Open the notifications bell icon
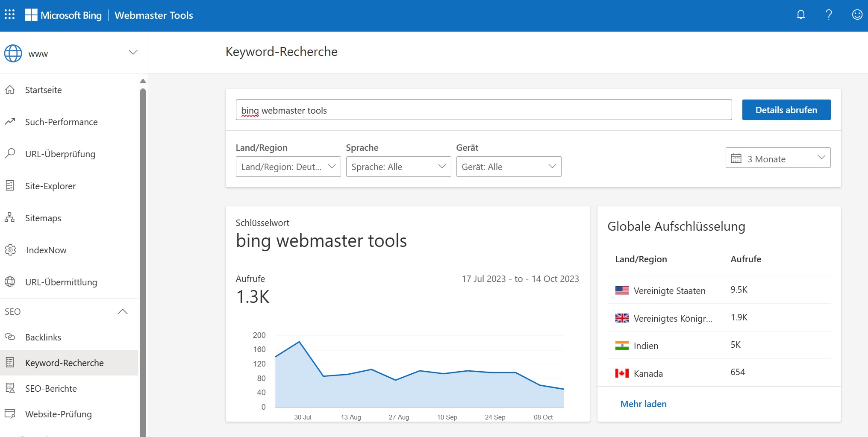868x437 pixels. click(x=801, y=15)
